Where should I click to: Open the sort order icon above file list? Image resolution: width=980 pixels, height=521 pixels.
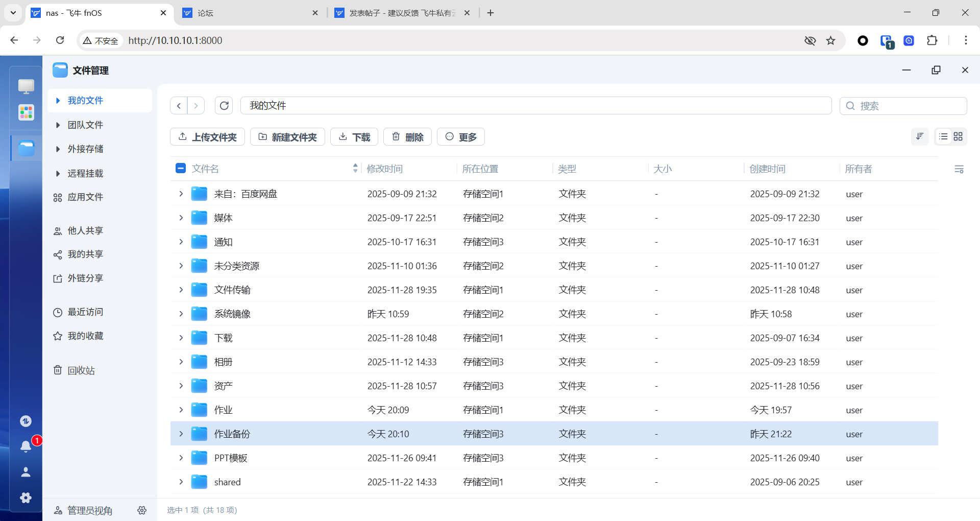[919, 136]
